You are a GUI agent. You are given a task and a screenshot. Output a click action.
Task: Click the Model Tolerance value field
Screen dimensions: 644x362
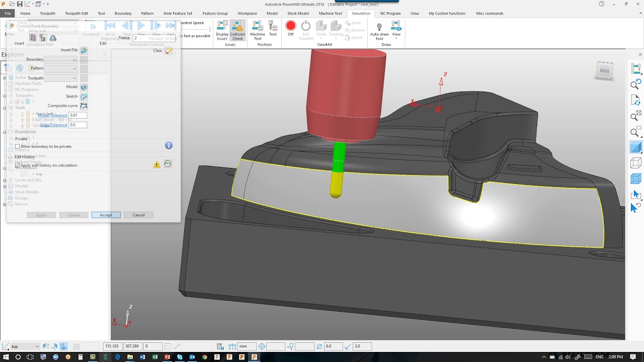(x=78, y=116)
